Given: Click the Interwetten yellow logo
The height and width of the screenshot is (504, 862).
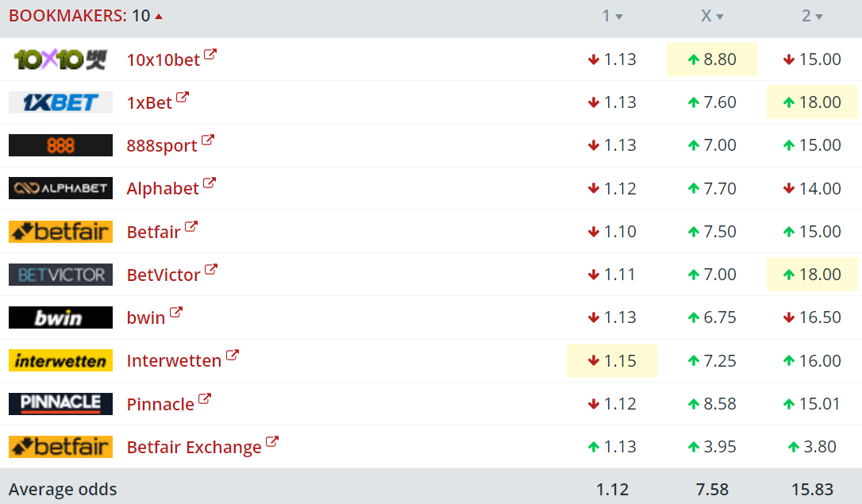Looking at the screenshot, I should [x=60, y=360].
